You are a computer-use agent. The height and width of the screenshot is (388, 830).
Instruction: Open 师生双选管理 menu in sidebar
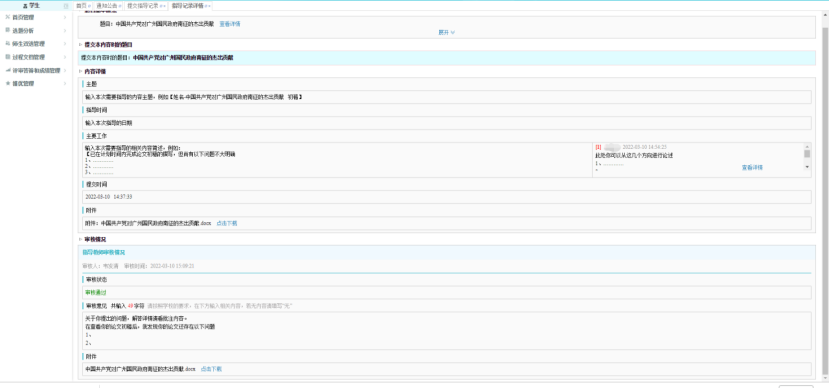(36, 43)
